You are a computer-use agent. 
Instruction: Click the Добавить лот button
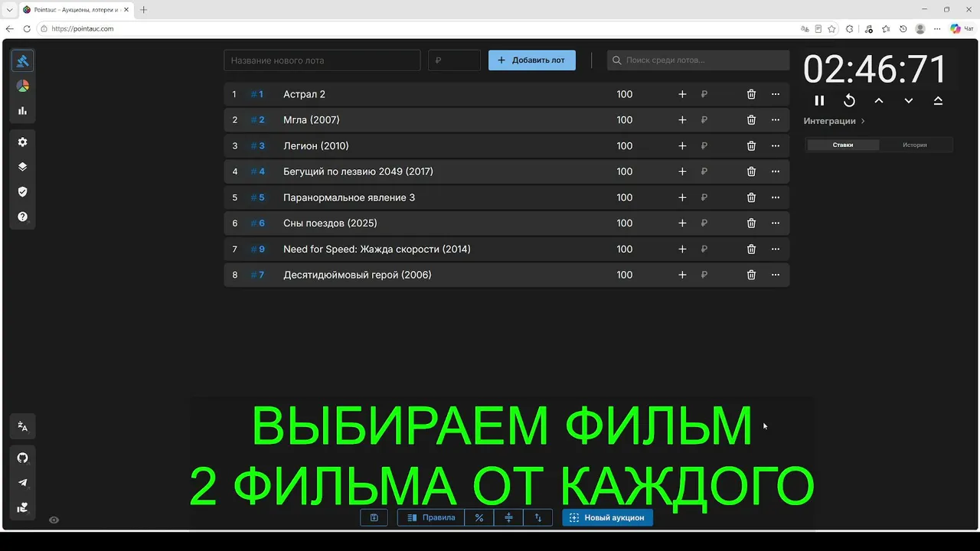click(532, 60)
